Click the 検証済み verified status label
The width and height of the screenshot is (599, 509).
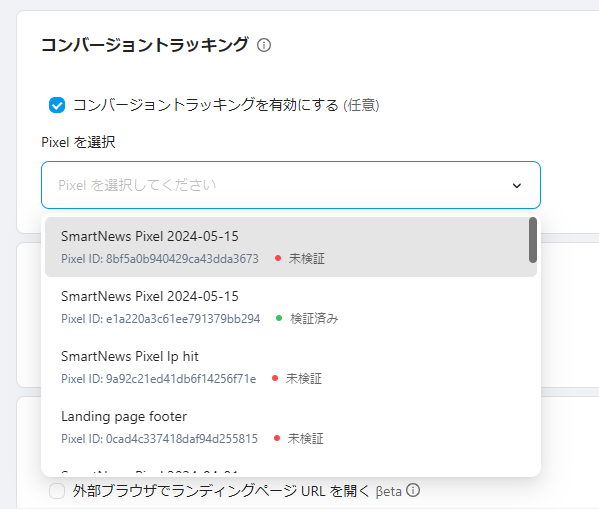click(314, 318)
